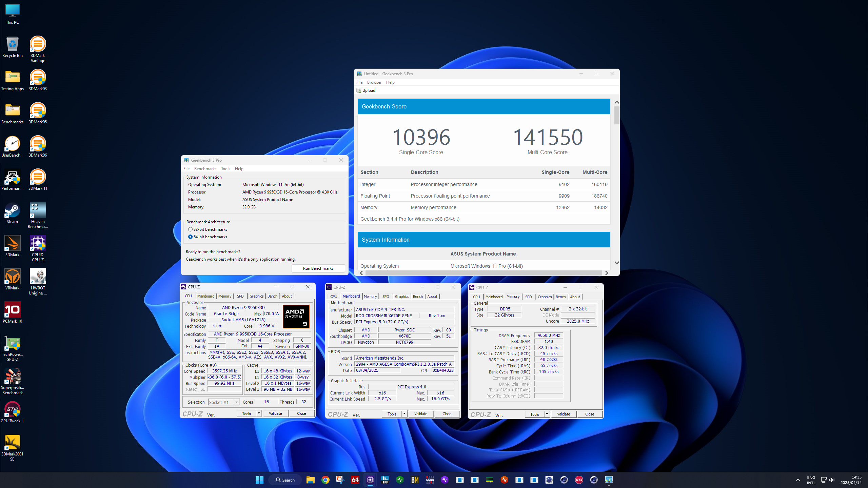
Task: Select the CPUID CPU-Z desktop shortcut
Action: 38,248
